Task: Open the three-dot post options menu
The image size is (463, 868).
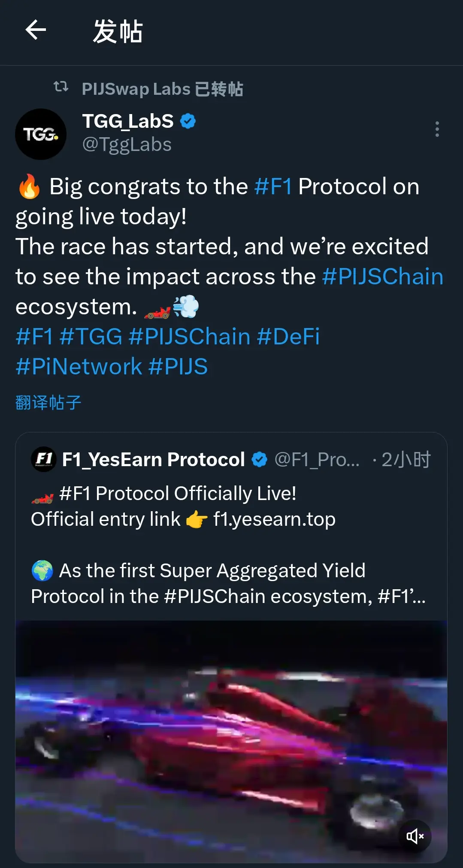Action: tap(437, 129)
